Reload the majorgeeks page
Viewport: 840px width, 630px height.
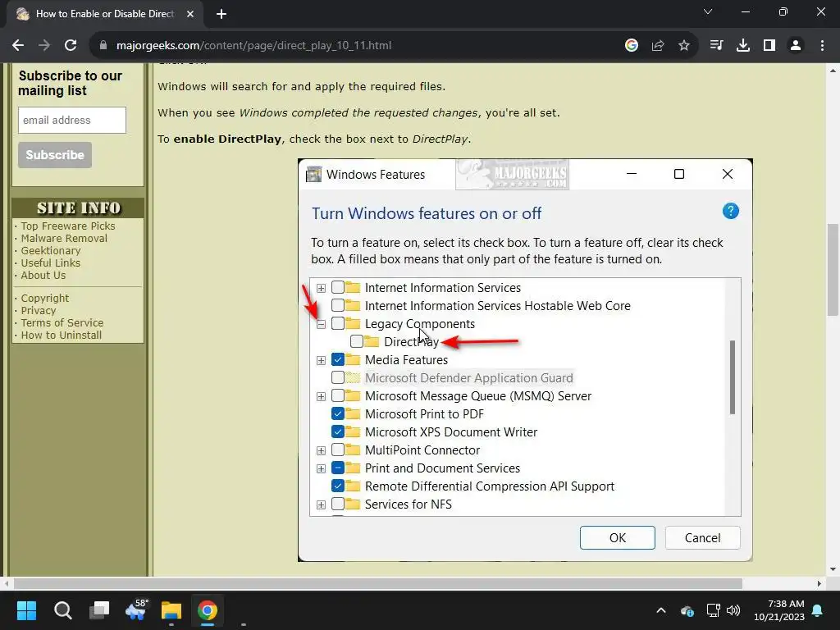click(x=71, y=46)
